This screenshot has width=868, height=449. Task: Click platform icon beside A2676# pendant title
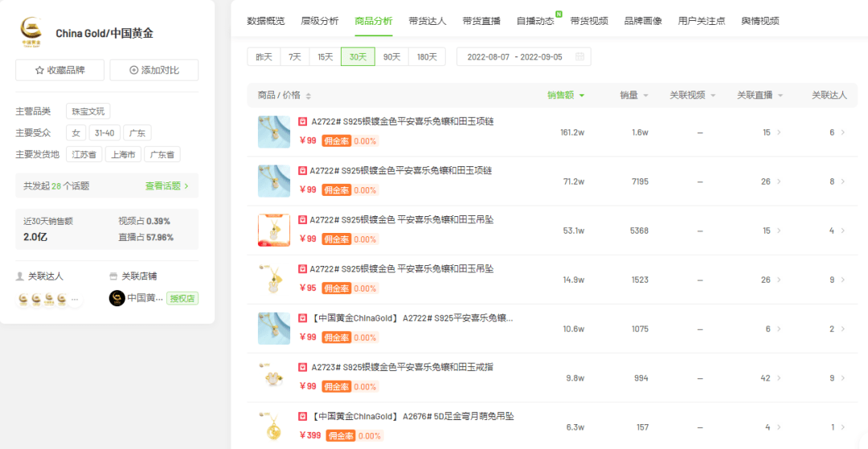tap(303, 416)
